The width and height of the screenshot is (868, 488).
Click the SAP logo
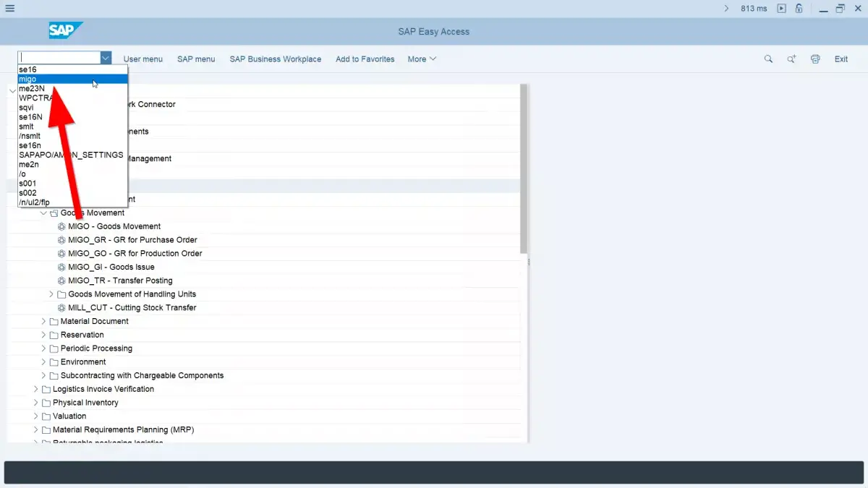66,31
